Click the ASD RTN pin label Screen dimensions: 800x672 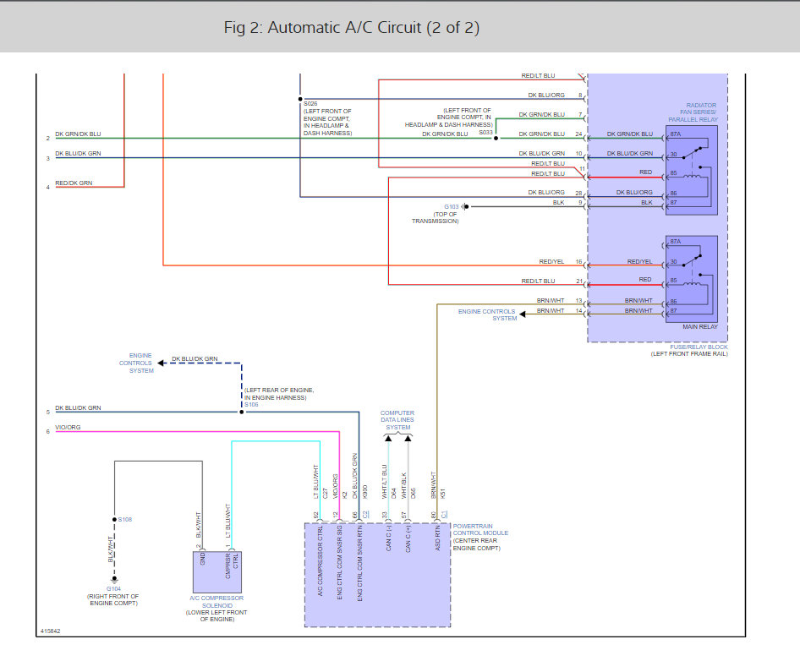437,538
